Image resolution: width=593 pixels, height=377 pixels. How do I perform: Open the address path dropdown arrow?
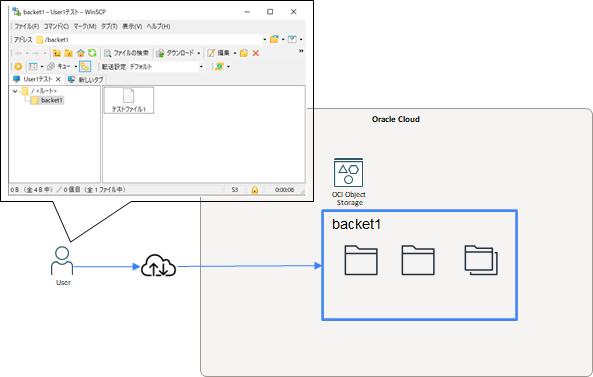click(264, 39)
